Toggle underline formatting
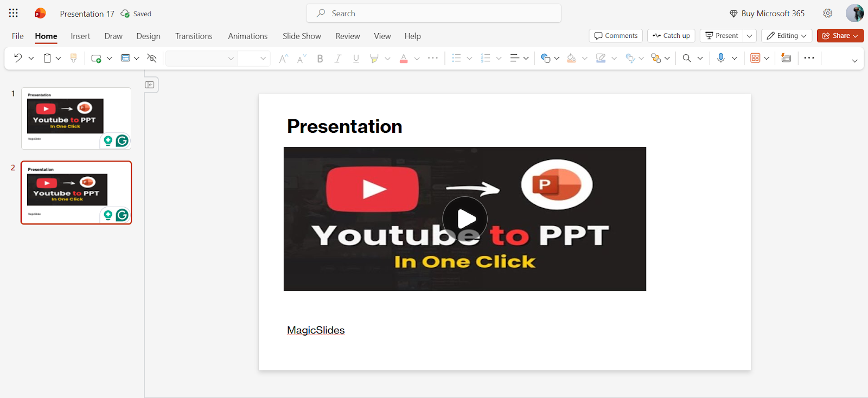868x398 pixels. [x=356, y=58]
